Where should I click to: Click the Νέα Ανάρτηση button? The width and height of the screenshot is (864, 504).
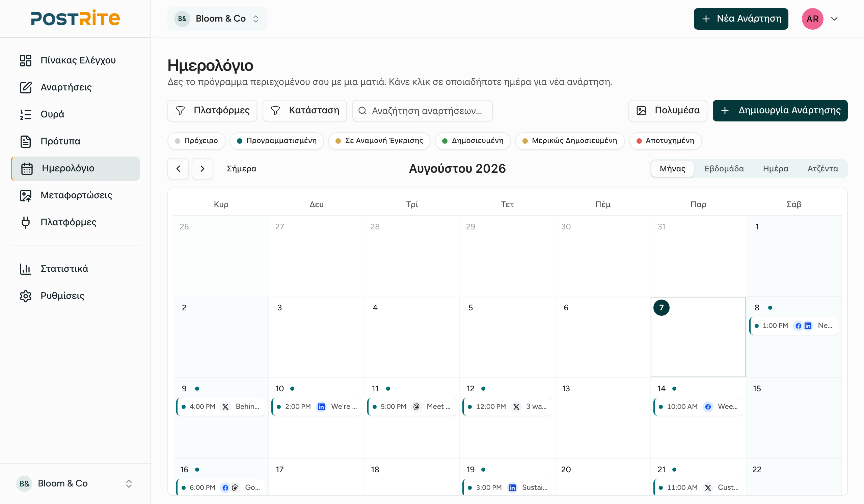741,19
